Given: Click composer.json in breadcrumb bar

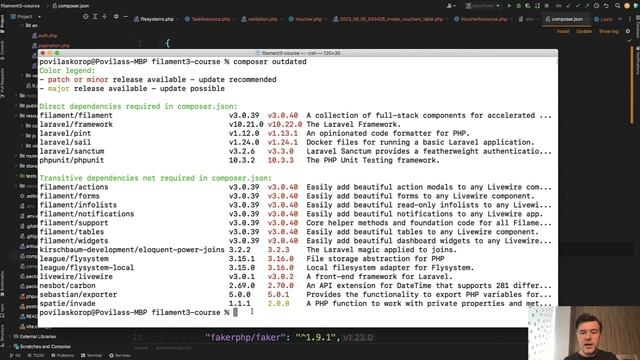Looking at the screenshot, I should [x=71, y=6].
